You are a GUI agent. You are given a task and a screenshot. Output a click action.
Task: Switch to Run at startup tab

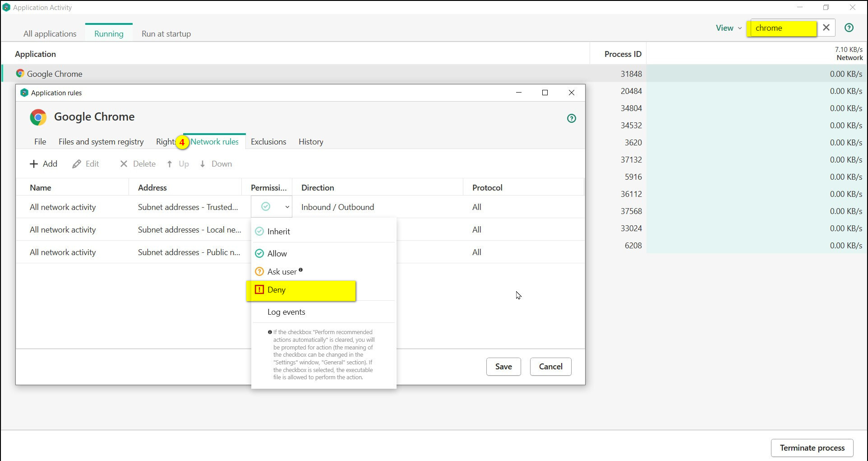166,34
